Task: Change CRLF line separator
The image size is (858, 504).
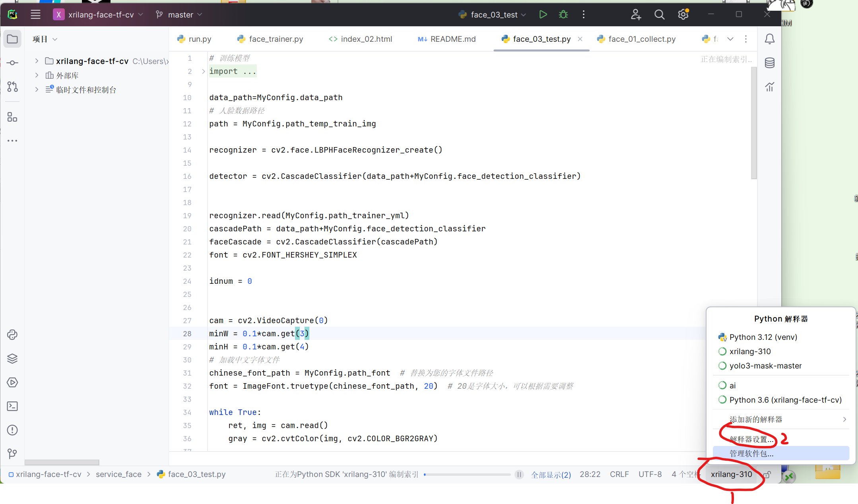Action: 619,475
